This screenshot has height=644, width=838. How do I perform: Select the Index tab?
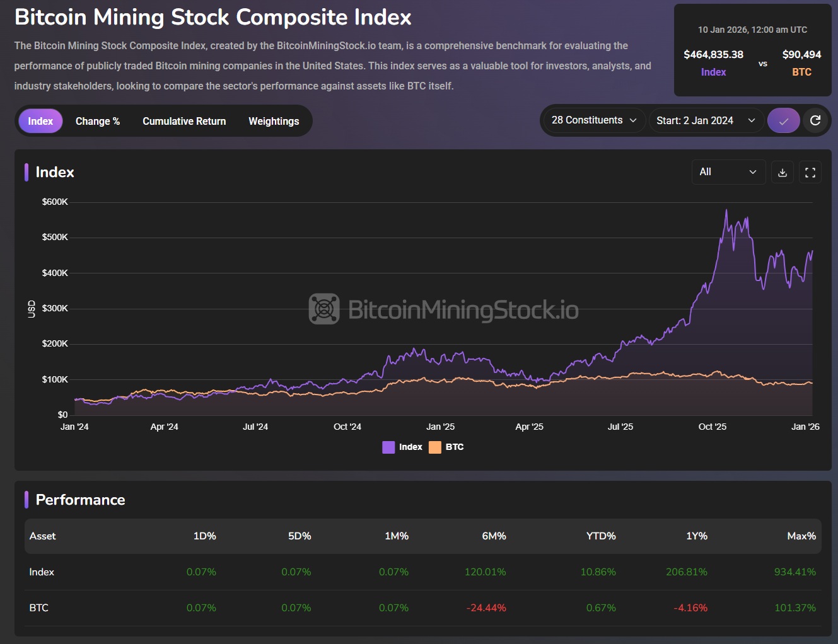40,121
